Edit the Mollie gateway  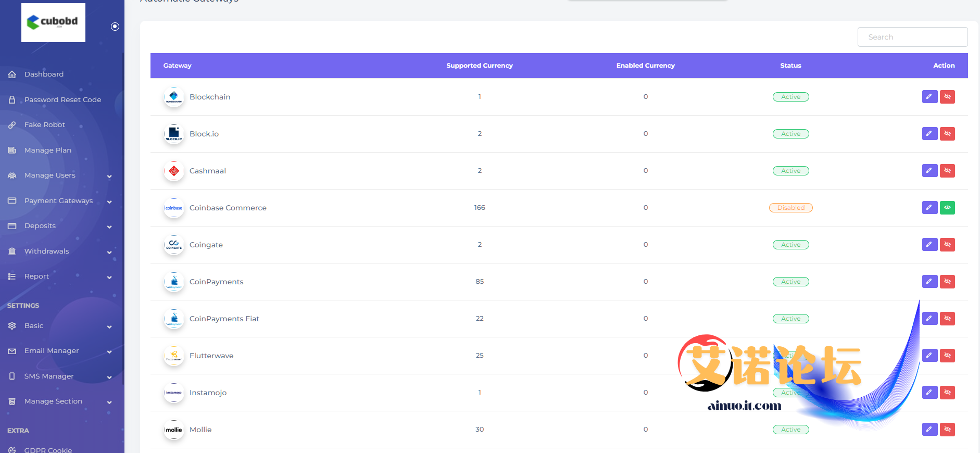tap(929, 430)
